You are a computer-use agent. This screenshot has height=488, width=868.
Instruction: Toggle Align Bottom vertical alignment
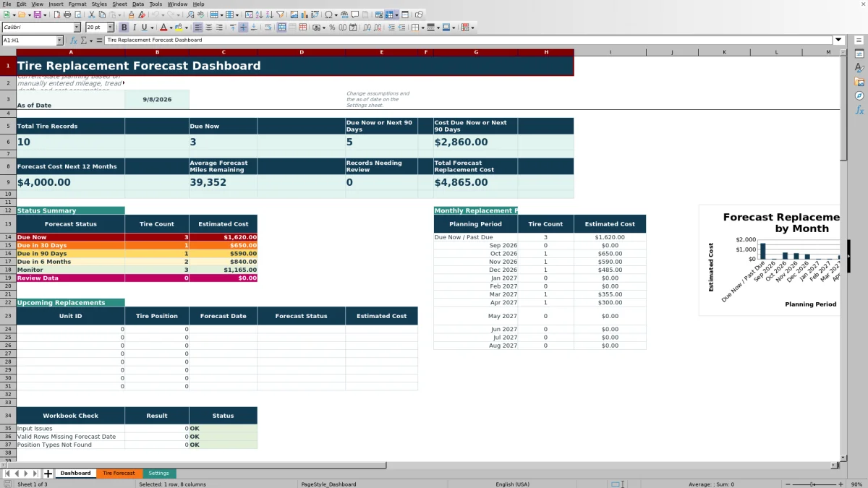[253, 27]
